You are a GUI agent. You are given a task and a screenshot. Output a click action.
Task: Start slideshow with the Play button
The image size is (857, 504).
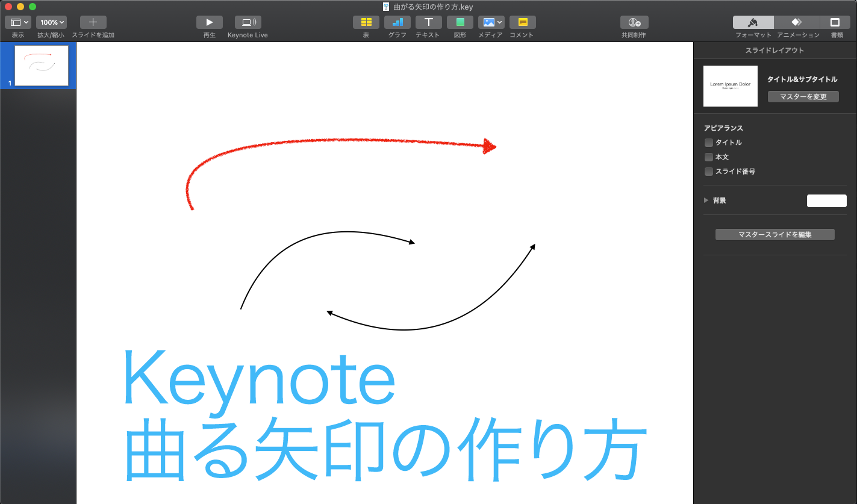[x=210, y=22]
